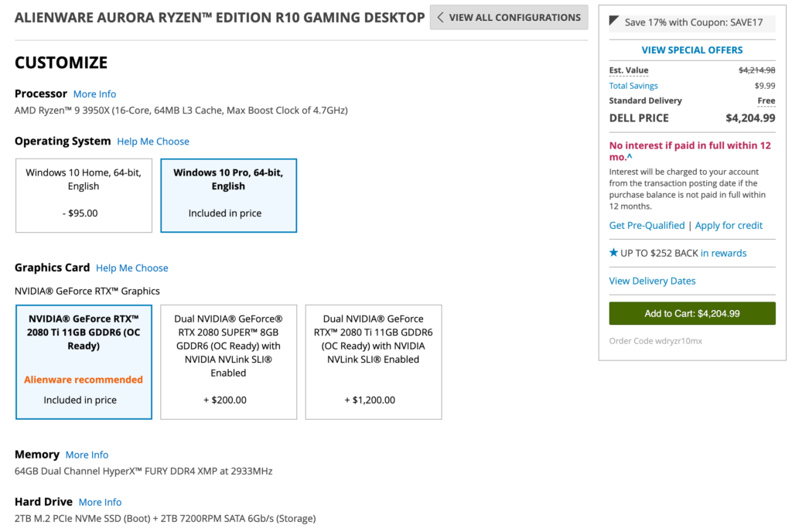Open Graphics Card Help Me Choose
This screenshot has width=792, height=532.
click(131, 268)
